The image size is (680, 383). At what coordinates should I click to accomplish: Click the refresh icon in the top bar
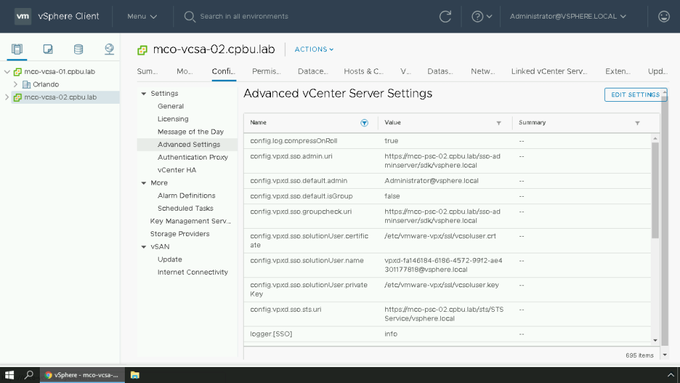point(445,16)
